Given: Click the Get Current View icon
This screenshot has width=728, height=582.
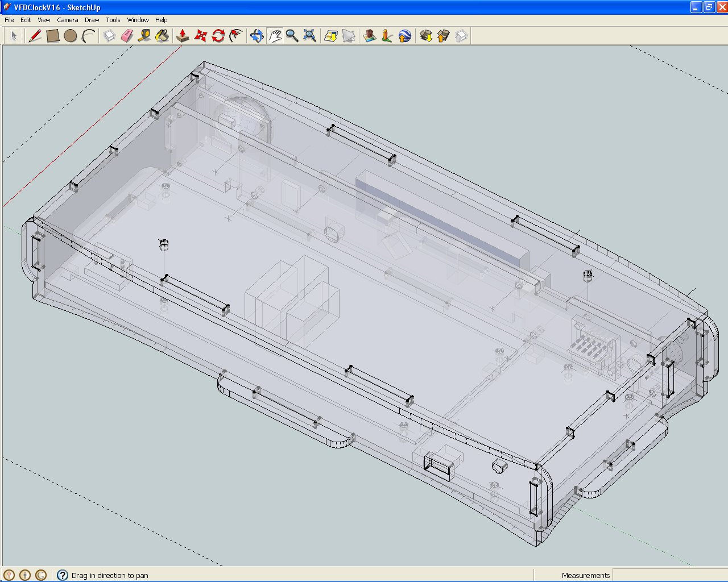Looking at the screenshot, I should click(331, 36).
